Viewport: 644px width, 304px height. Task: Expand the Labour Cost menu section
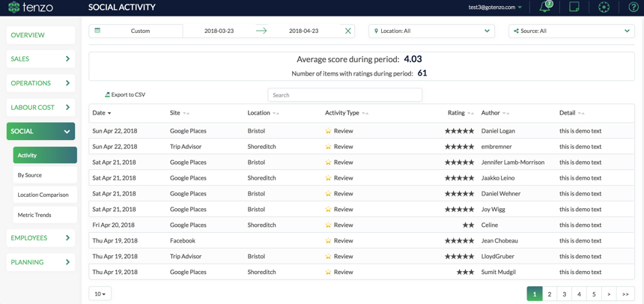point(40,107)
